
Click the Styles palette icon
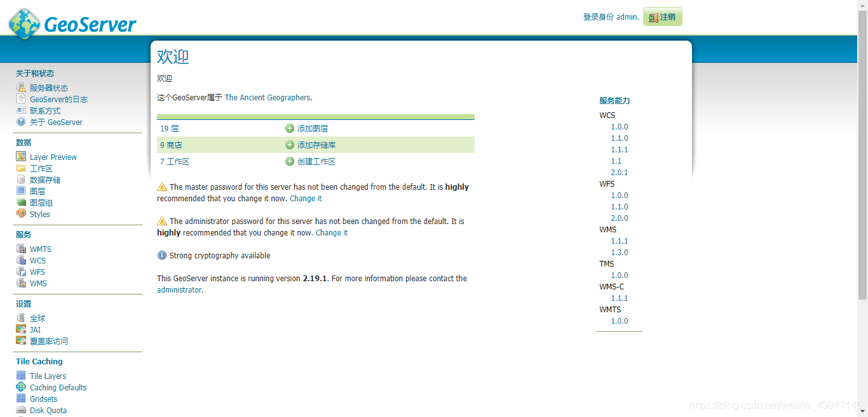pos(21,214)
